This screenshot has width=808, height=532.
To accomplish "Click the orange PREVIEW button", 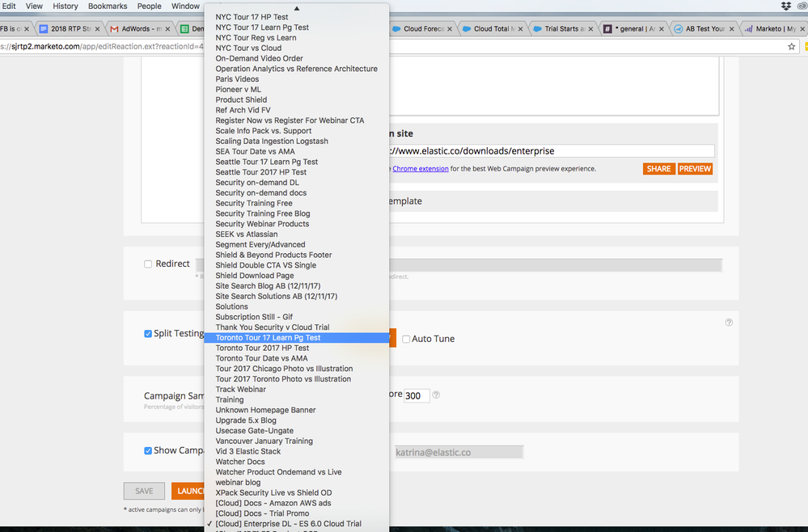I will [x=695, y=169].
